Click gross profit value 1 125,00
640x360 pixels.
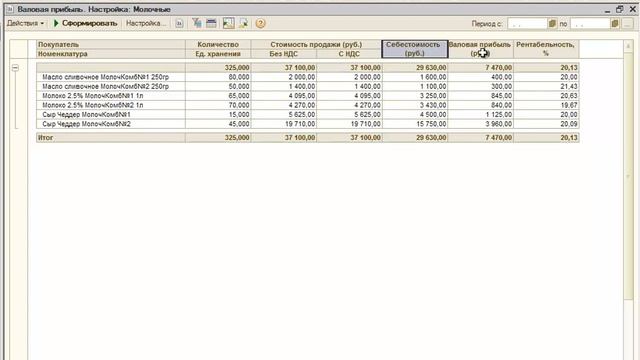click(x=480, y=115)
